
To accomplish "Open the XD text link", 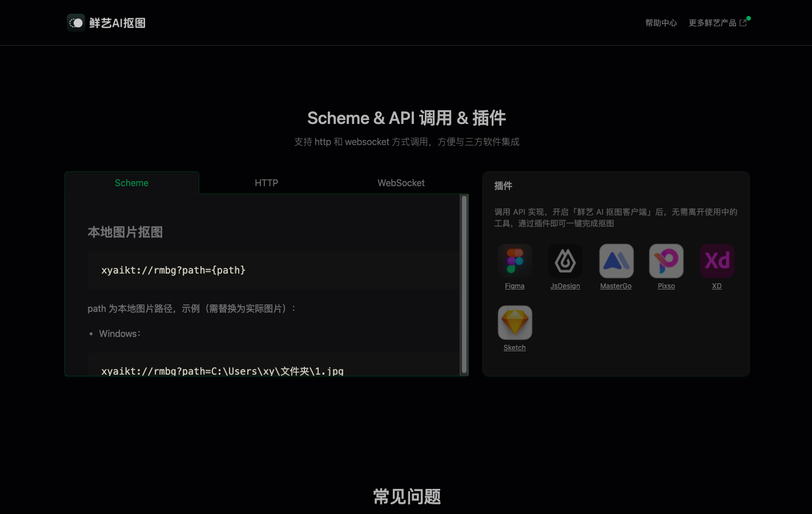I will (717, 286).
